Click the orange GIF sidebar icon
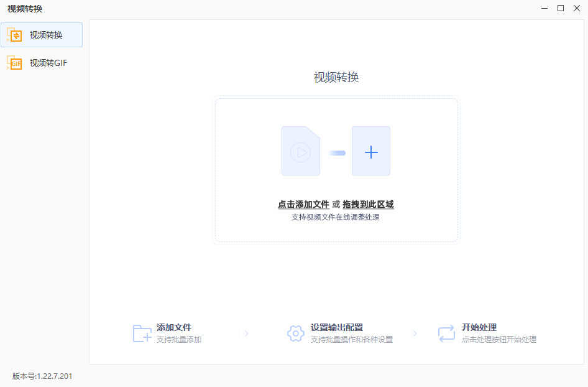The image size is (588, 387). click(14, 63)
